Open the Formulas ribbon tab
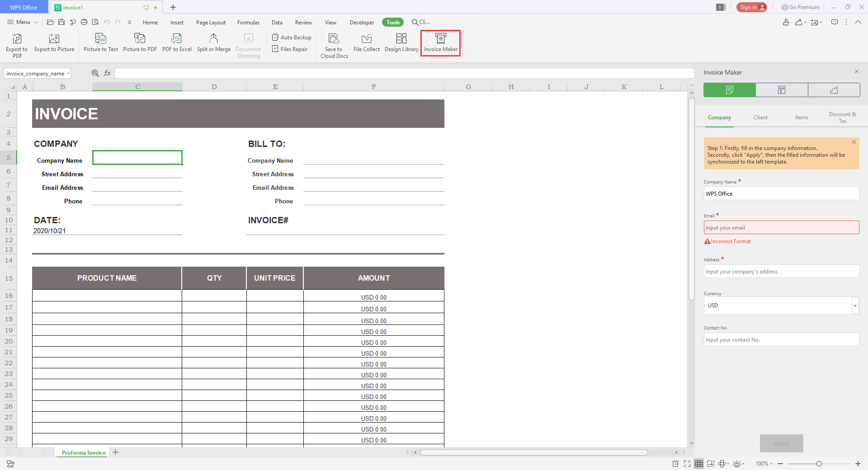The width and height of the screenshot is (868, 470). pyautogui.click(x=248, y=23)
